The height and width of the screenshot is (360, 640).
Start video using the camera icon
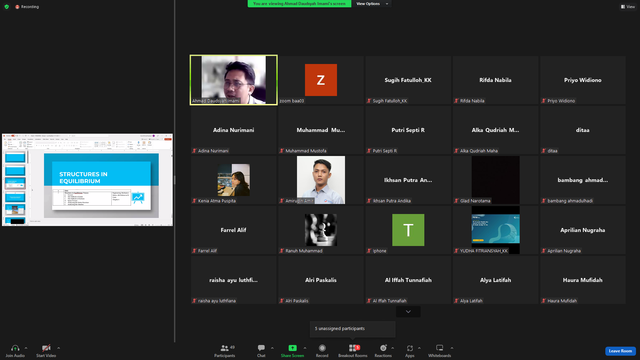(46, 348)
